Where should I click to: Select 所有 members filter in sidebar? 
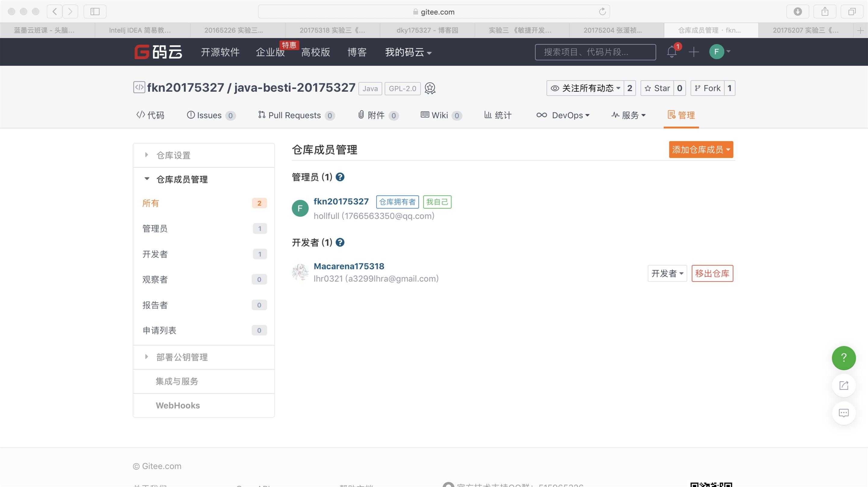tap(203, 203)
